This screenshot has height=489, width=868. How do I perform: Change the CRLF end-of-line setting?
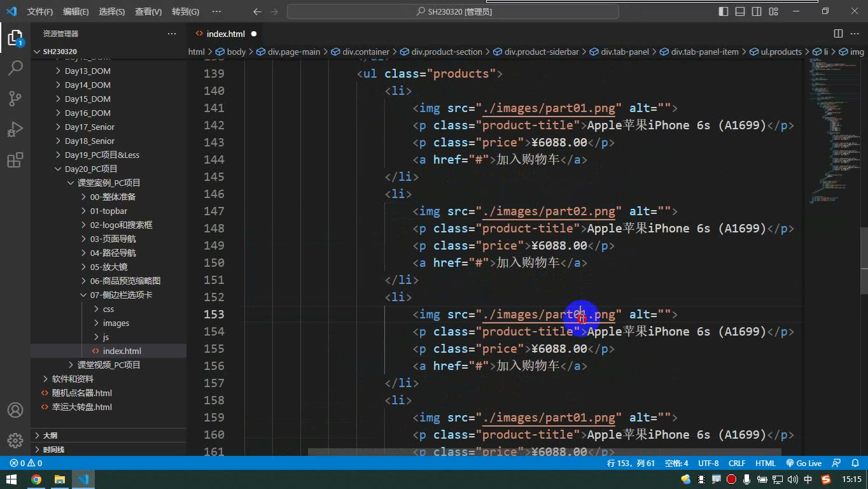tap(737, 464)
